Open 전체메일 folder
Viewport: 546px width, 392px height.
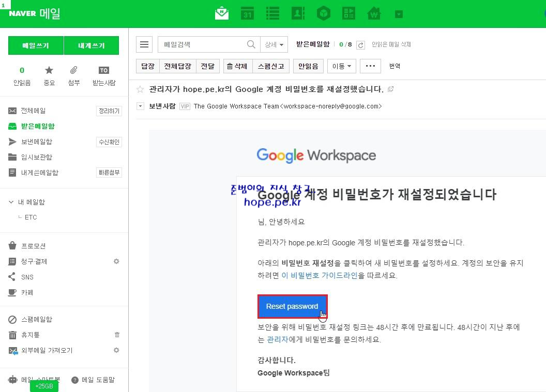coord(33,111)
